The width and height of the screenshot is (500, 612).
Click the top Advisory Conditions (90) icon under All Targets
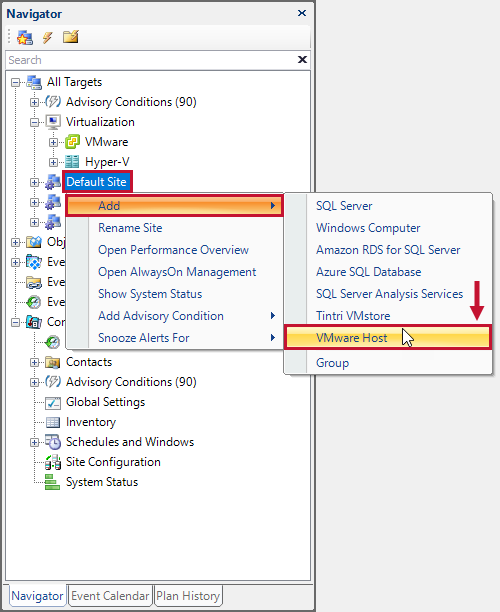pyautogui.click(x=53, y=102)
